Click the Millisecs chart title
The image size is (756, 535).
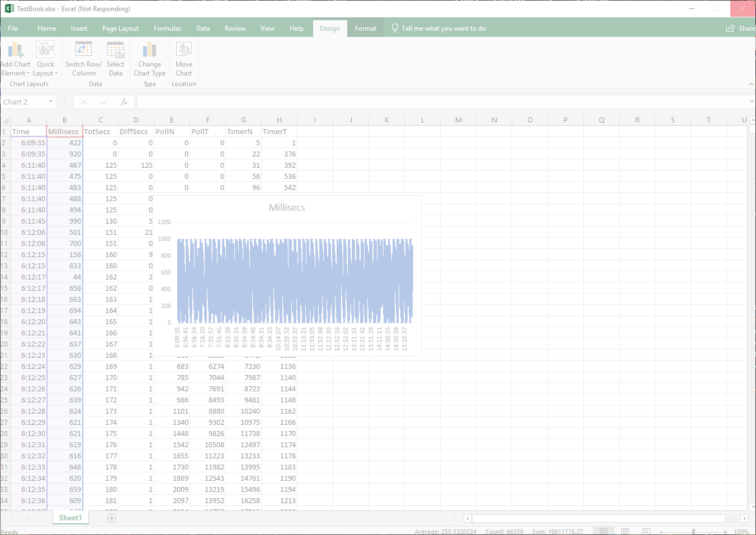pyautogui.click(x=287, y=207)
